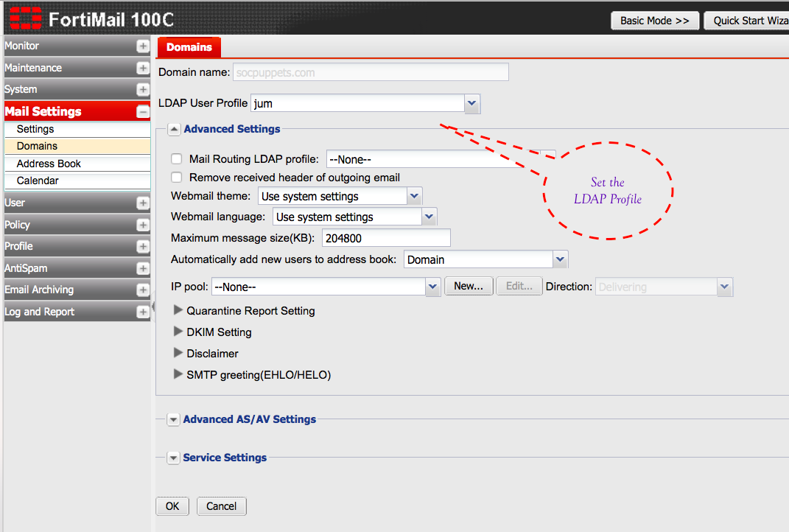Open the Log and Report menu
The width and height of the screenshot is (789, 532).
77,312
